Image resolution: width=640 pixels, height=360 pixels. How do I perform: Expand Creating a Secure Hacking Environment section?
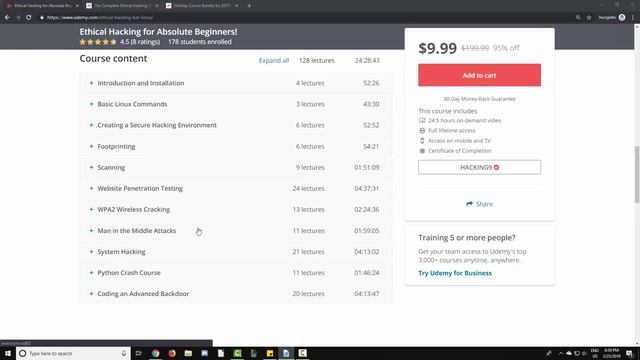[x=236, y=125]
